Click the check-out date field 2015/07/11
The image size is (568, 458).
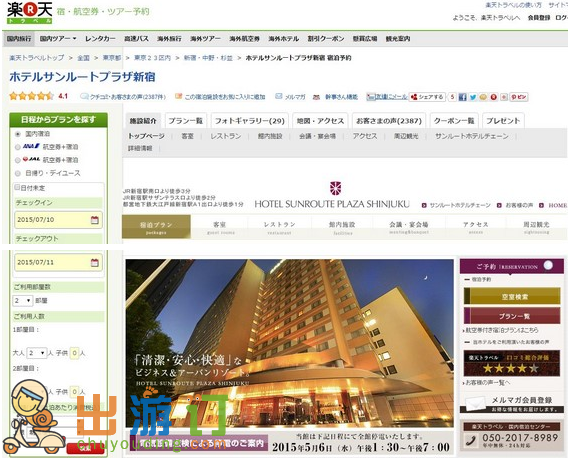pyautogui.click(x=58, y=263)
